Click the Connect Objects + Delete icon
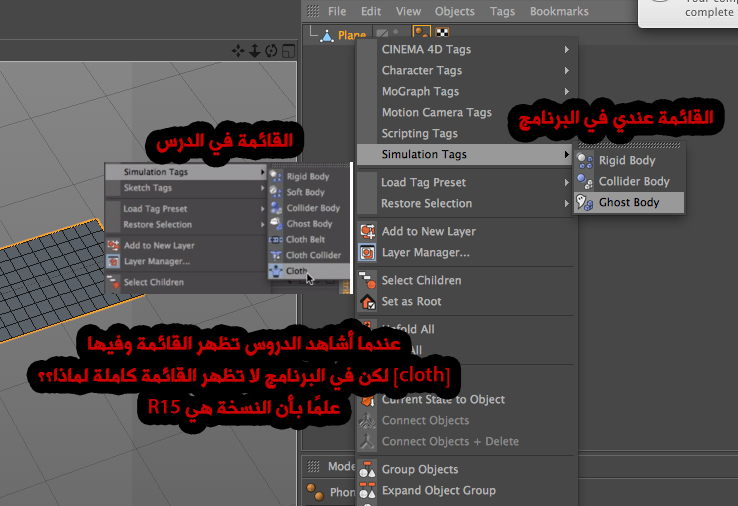This screenshot has height=506, width=738. [368, 442]
